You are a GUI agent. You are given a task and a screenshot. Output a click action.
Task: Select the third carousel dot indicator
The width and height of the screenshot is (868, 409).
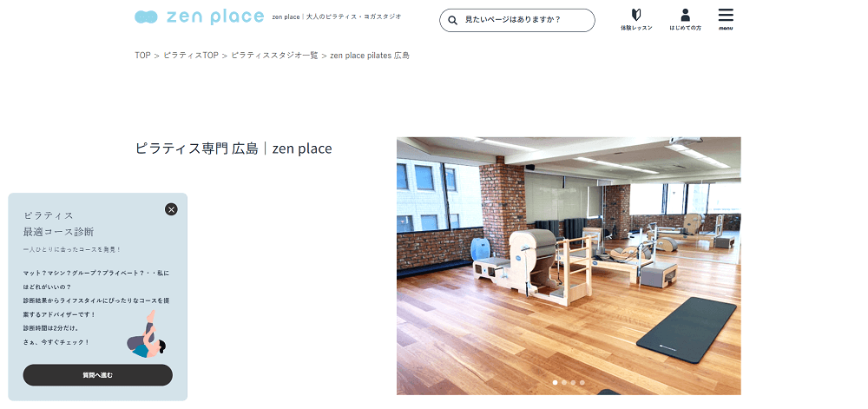coord(573,382)
